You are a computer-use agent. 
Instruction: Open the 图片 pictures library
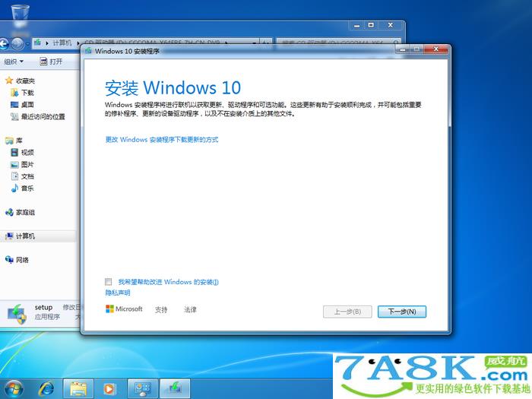[x=22, y=165]
